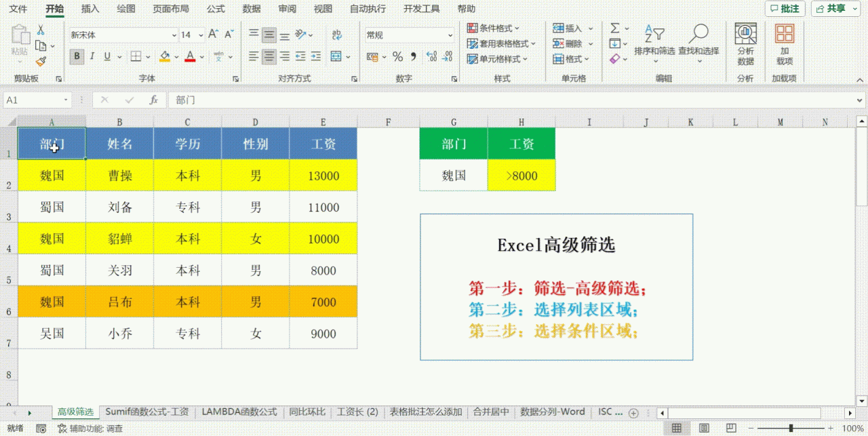Open the font name dropdown

174,35
